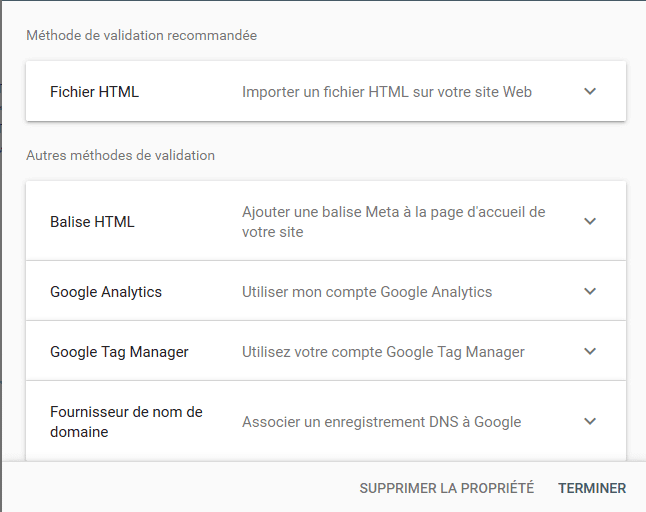This screenshot has height=512, width=646.
Task: Click the 'Méthode de validation recommandée' heading
Action: point(141,35)
